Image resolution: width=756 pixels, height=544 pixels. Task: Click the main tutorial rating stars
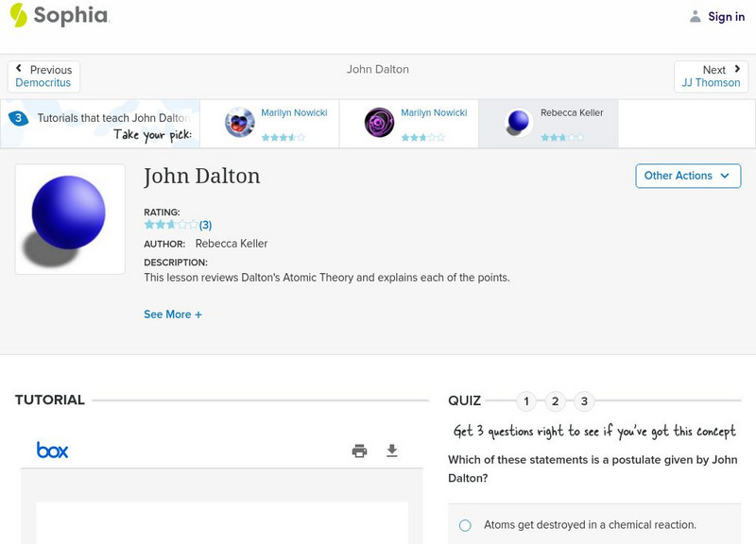tap(171, 225)
